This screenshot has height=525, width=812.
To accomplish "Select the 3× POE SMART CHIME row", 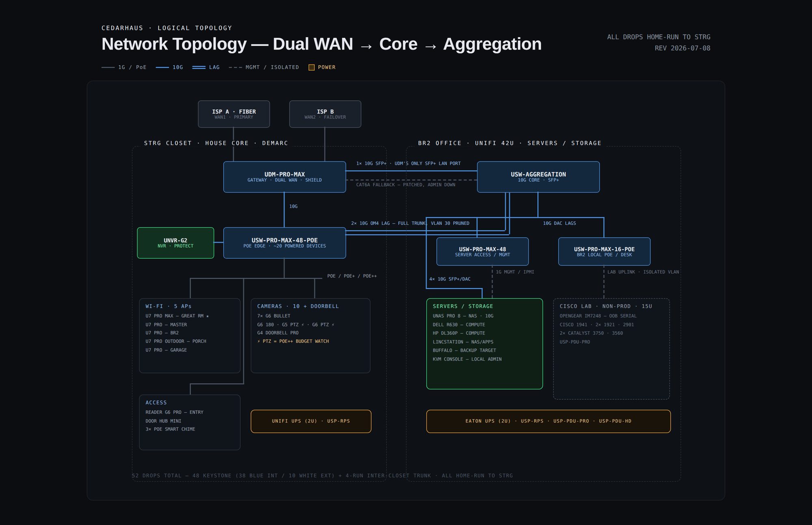I will click(170, 429).
